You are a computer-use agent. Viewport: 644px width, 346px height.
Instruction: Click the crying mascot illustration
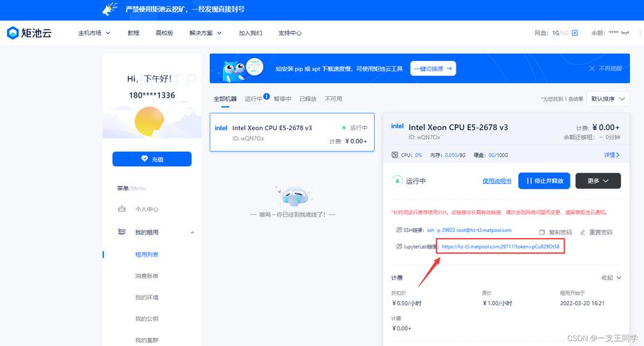click(x=294, y=196)
